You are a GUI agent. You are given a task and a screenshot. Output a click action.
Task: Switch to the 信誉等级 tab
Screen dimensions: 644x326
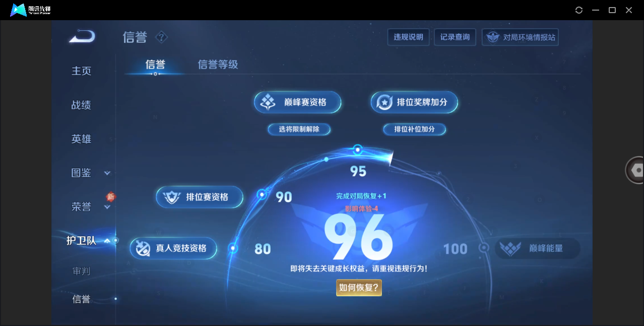(x=218, y=65)
